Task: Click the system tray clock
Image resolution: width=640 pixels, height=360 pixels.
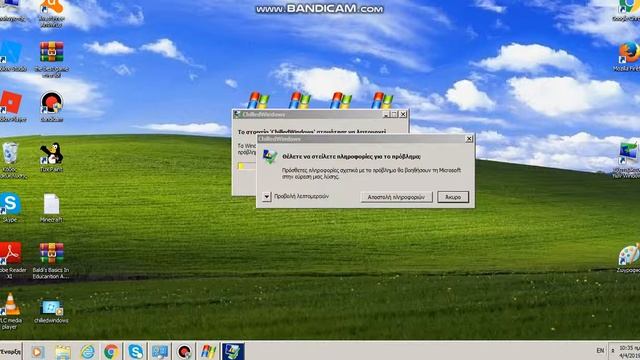Action: point(629,351)
